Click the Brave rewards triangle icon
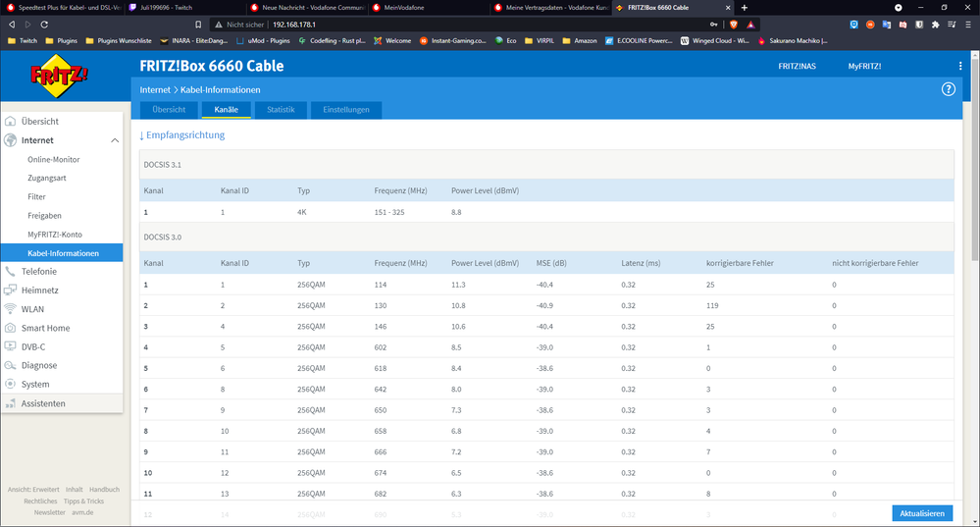The height and width of the screenshot is (527, 980). coord(750,25)
